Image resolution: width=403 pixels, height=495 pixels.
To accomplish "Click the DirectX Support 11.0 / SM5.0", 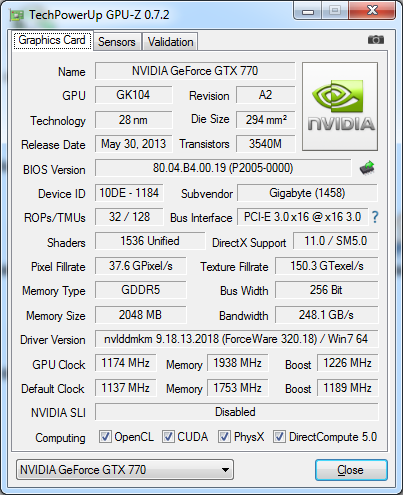I will tap(336, 241).
